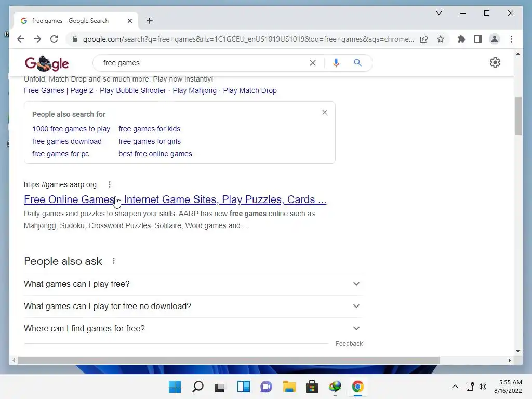Image resolution: width=532 pixels, height=399 pixels.
Task: Click the Google doodle logo
Action: [47, 63]
